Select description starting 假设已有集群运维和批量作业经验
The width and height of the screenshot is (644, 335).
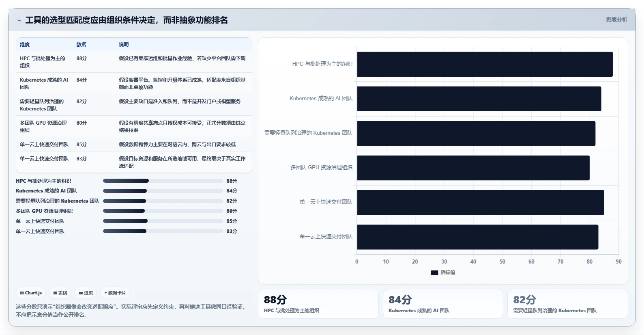click(x=182, y=58)
